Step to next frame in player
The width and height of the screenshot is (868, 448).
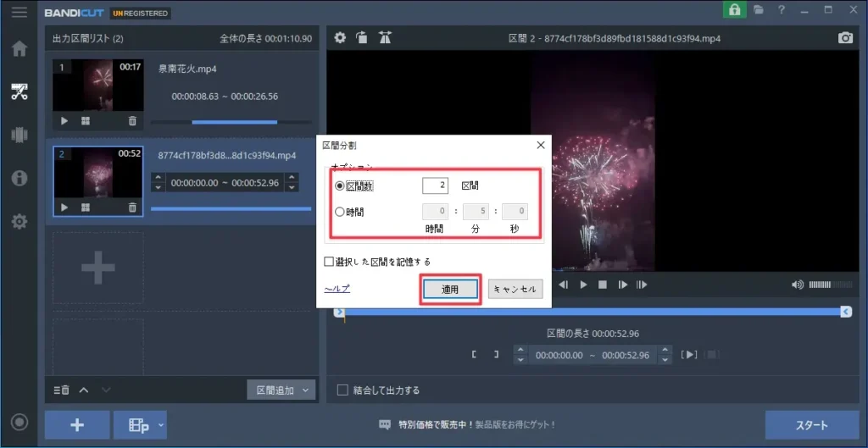[623, 285]
